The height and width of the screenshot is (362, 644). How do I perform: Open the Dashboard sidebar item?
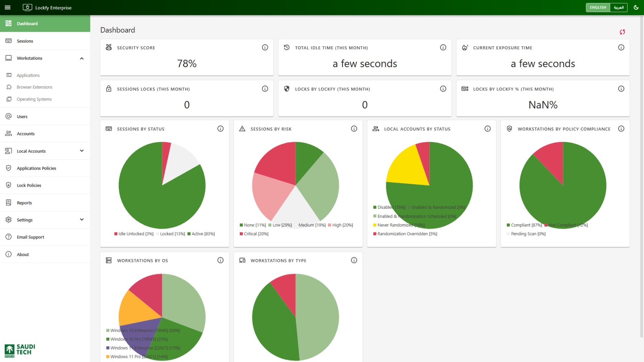click(x=45, y=24)
